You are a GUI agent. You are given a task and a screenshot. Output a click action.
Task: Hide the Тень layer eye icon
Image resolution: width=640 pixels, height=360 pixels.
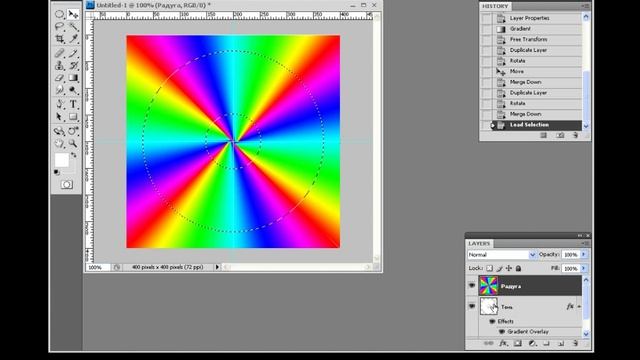click(x=472, y=306)
